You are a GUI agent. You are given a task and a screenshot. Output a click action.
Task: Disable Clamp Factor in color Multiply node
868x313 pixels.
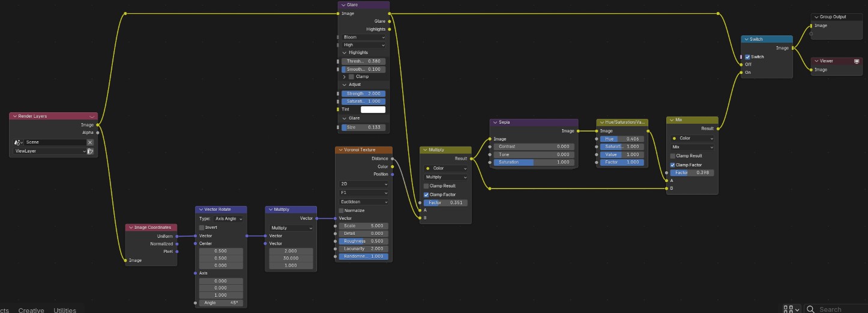pos(426,195)
